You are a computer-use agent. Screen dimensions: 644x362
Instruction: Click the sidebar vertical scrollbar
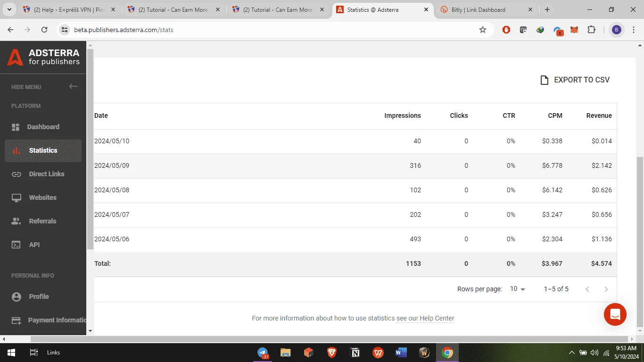pos(90,149)
